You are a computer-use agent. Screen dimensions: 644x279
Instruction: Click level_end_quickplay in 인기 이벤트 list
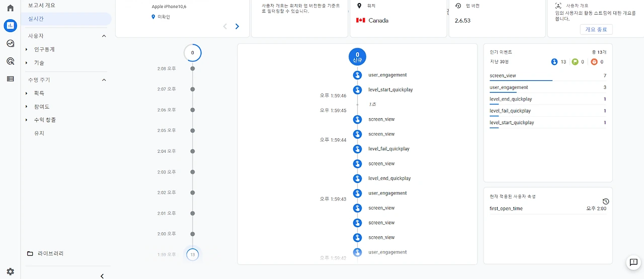[511, 100]
